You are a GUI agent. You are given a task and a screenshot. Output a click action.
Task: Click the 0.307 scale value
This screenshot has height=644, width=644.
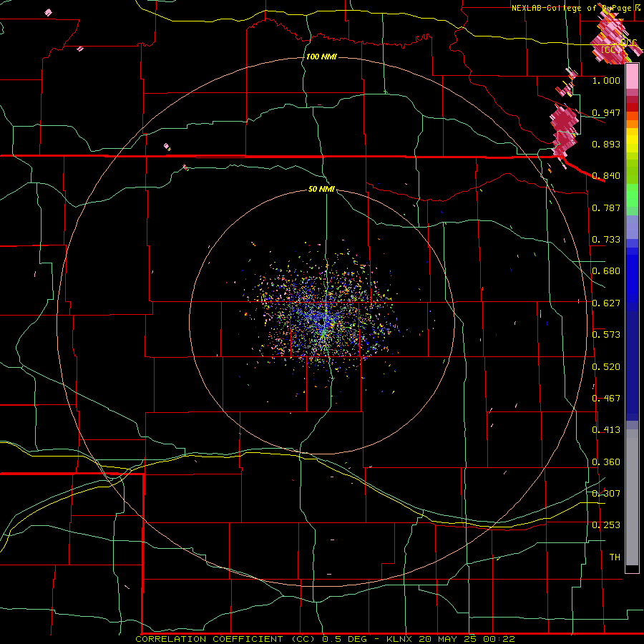(606, 493)
